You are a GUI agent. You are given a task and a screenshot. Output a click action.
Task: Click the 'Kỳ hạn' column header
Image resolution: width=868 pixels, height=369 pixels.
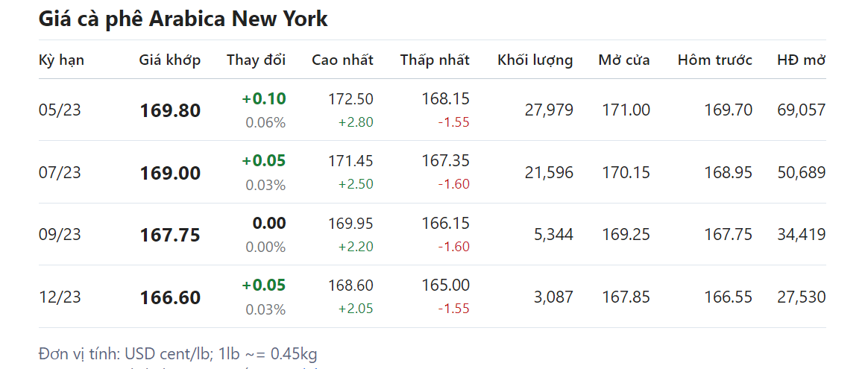pos(61,60)
